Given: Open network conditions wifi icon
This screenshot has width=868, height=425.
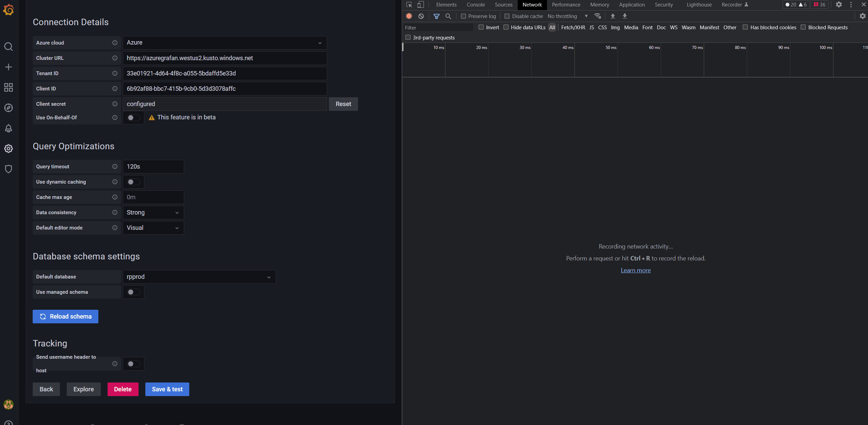Looking at the screenshot, I should click(597, 16).
